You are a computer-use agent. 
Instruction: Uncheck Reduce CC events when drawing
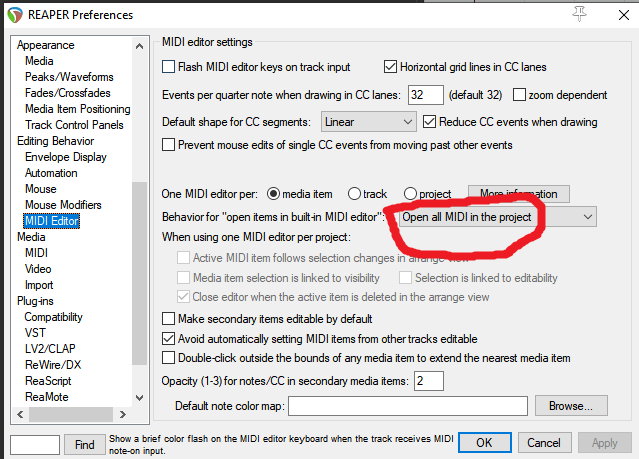pyautogui.click(x=429, y=122)
